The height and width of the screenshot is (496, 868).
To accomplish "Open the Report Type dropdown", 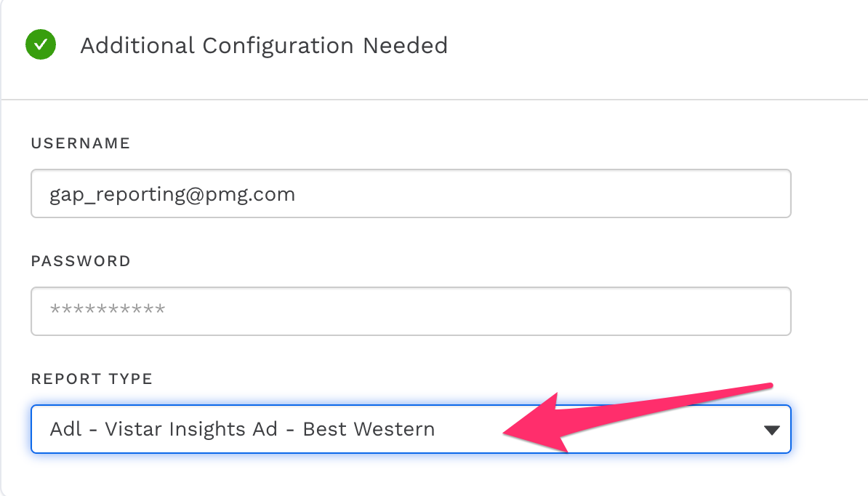I will (x=411, y=429).
